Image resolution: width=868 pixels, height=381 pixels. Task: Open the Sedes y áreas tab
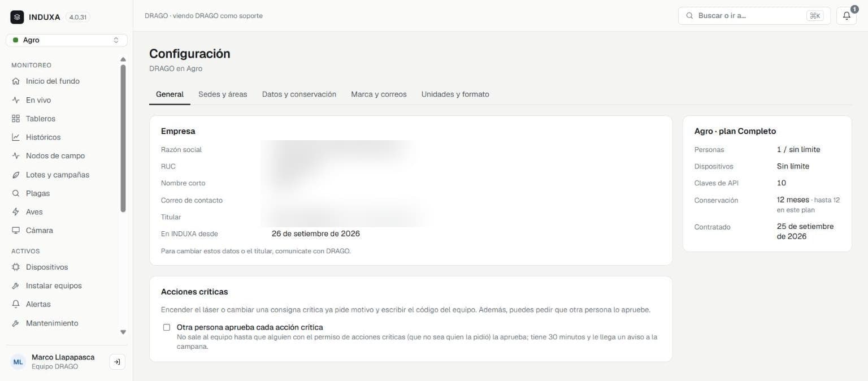223,94
